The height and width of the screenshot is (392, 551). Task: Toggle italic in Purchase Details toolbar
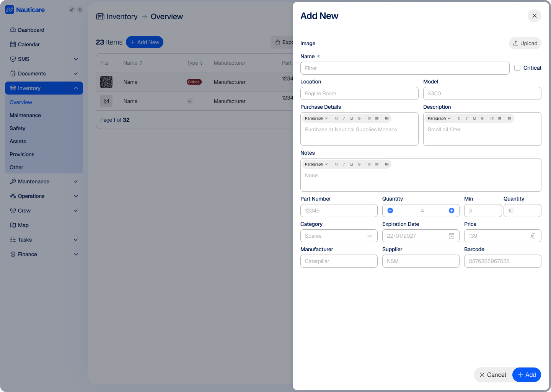click(344, 118)
